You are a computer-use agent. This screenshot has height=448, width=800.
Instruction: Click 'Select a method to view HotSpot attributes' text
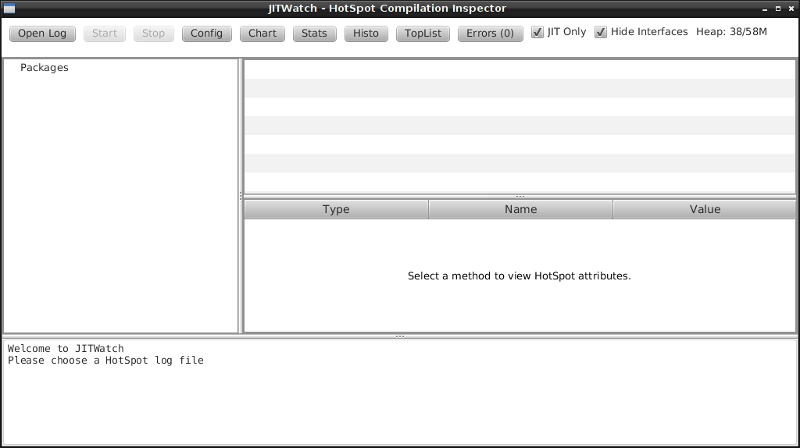519,276
